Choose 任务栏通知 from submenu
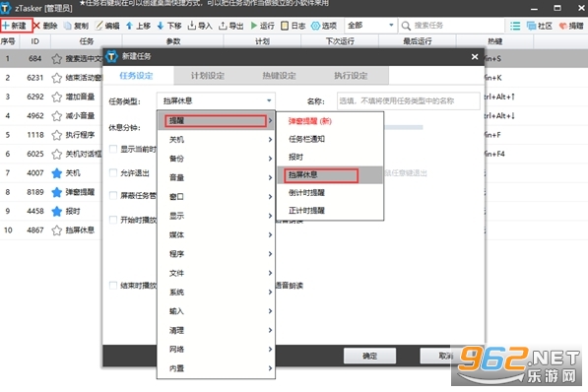This screenshot has height=392, width=588. pos(330,139)
